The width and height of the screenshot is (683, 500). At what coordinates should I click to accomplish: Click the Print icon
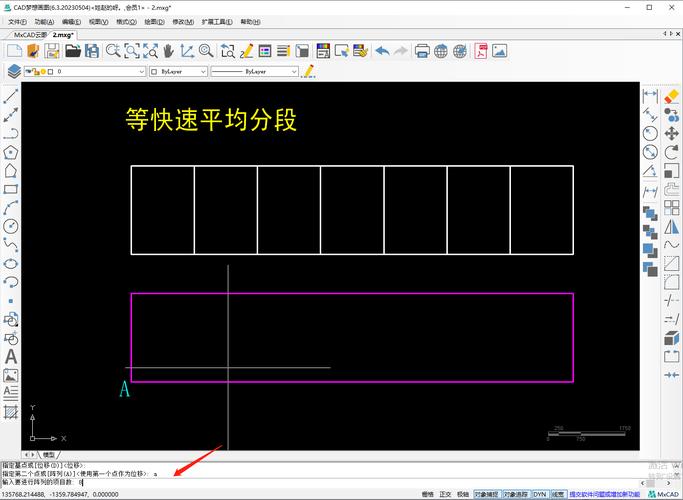(422, 50)
